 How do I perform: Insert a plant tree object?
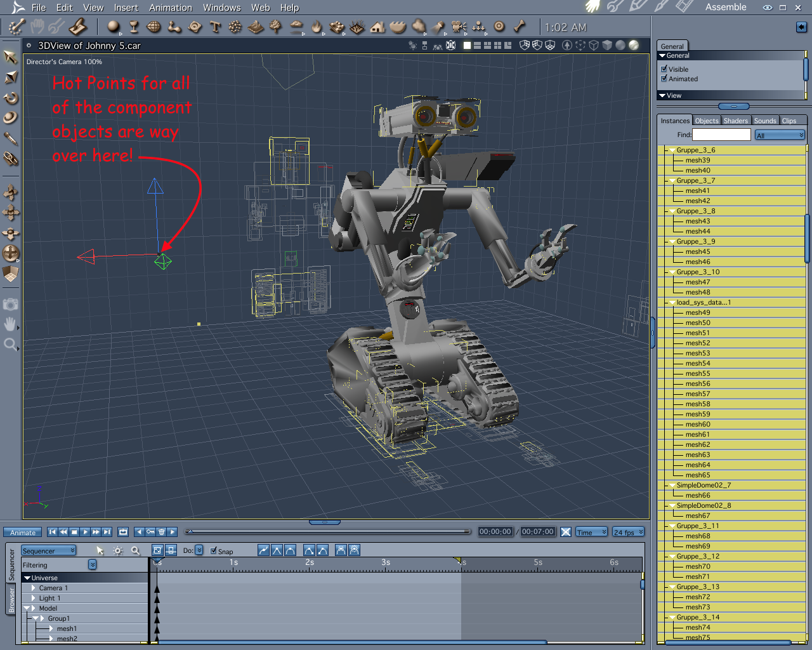click(x=276, y=27)
